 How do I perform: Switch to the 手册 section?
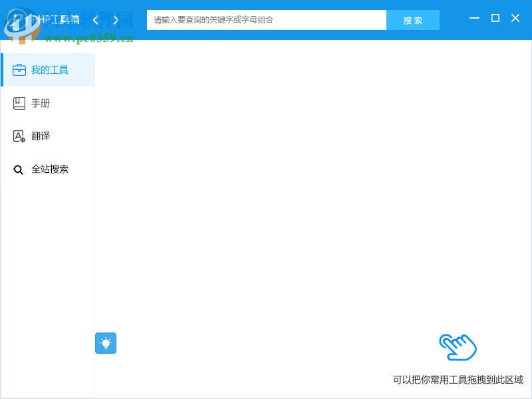pyautogui.click(x=41, y=102)
